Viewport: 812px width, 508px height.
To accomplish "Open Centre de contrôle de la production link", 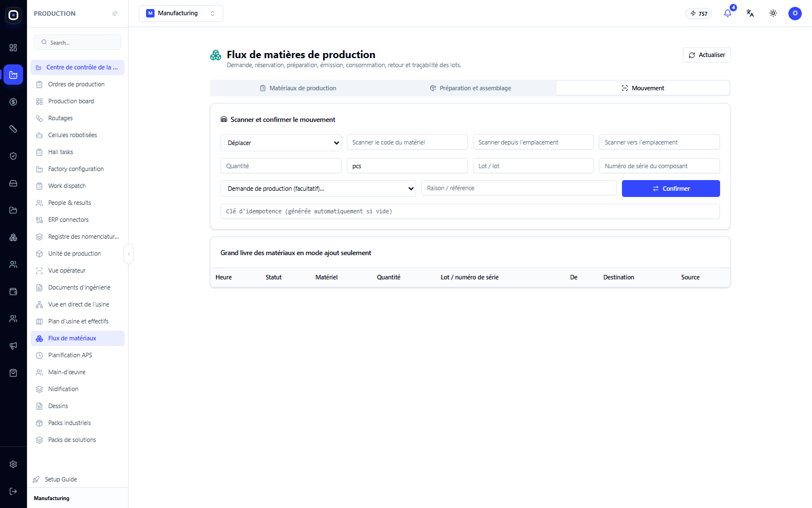I will coord(77,67).
